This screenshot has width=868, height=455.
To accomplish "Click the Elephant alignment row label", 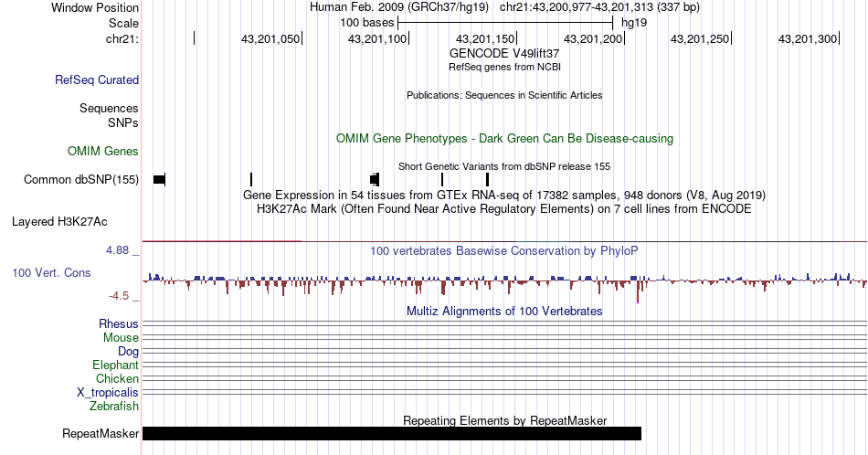I will tap(115, 365).
